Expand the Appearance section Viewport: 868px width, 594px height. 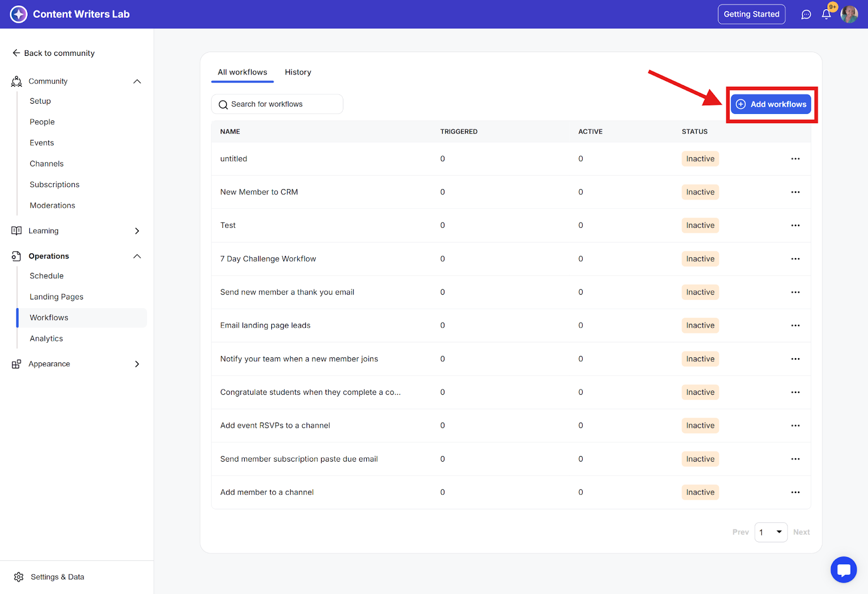point(137,364)
